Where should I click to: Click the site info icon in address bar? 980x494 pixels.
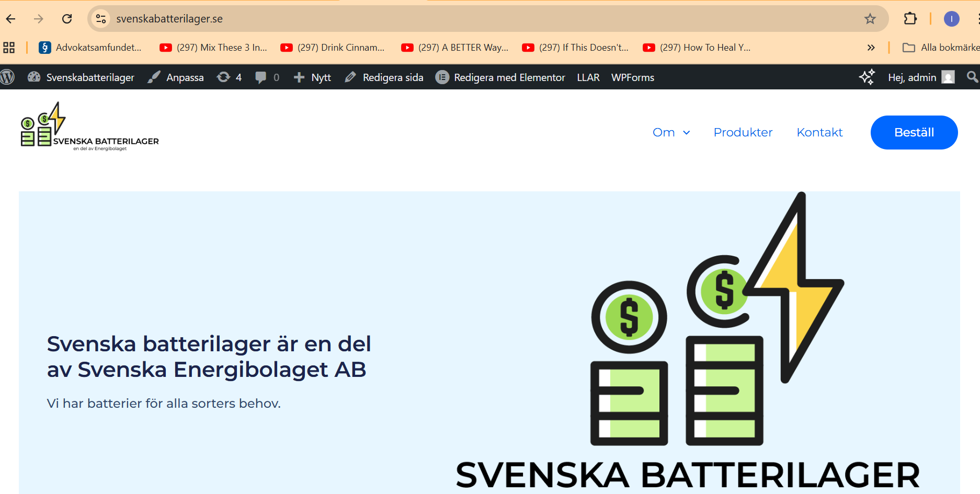coord(100,19)
